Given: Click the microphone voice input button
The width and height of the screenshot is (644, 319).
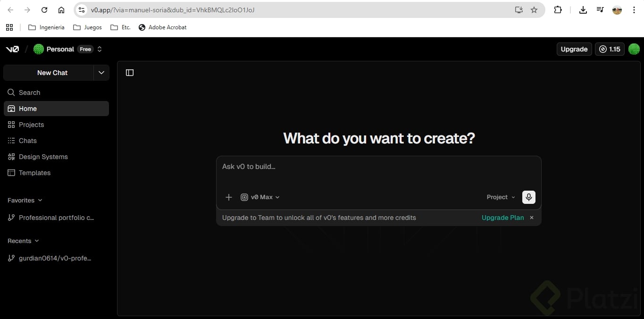Looking at the screenshot, I should [529, 197].
